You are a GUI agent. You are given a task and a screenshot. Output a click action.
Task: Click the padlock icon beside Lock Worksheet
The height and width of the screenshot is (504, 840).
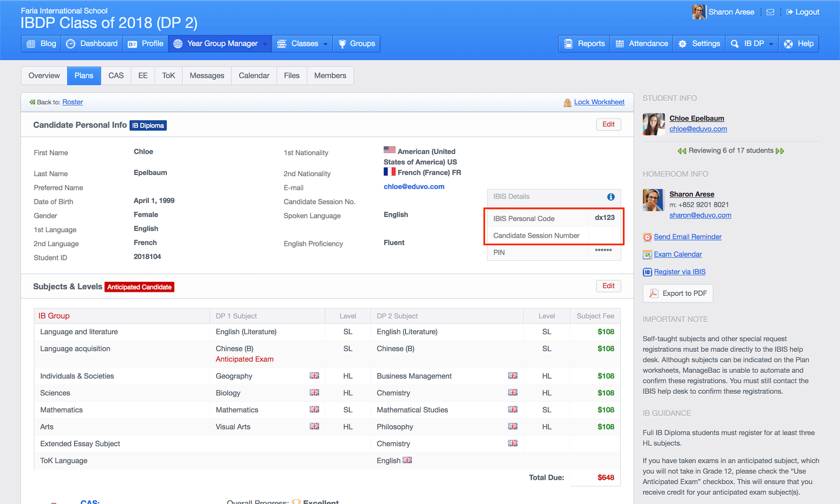point(567,102)
